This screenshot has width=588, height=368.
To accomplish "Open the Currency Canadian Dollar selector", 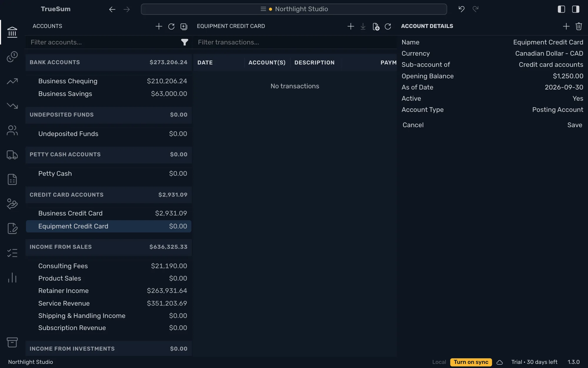I will pyautogui.click(x=549, y=53).
